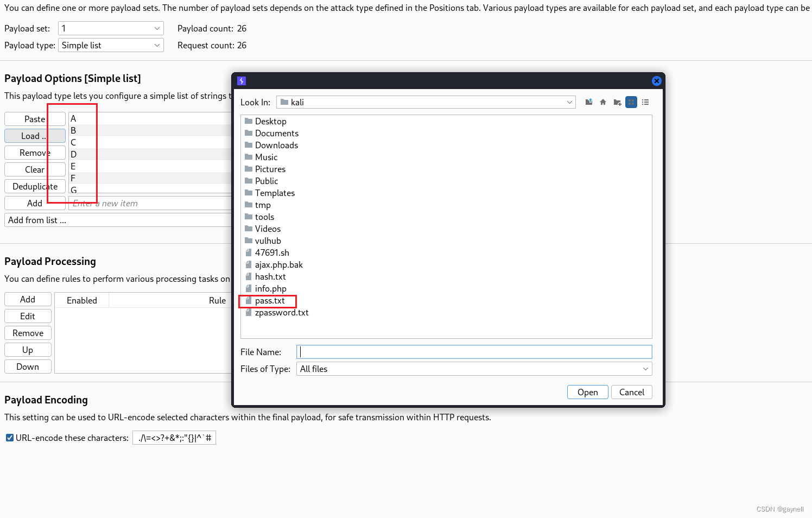This screenshot has height=518, width=812.
Task: Click the tools folder icon
Action: (x=249, y=217)
